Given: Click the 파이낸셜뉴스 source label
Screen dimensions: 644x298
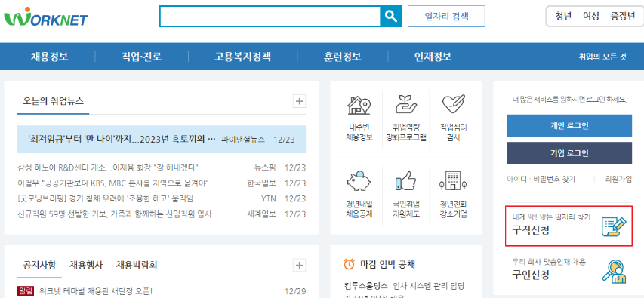Looking at the screenshot, I should 243,140.
